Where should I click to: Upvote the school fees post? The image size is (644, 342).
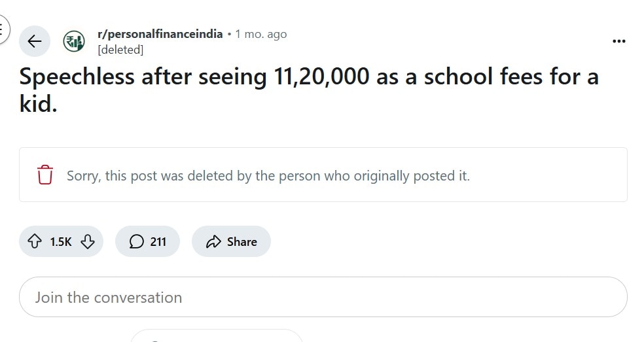[x=35, y=241]
